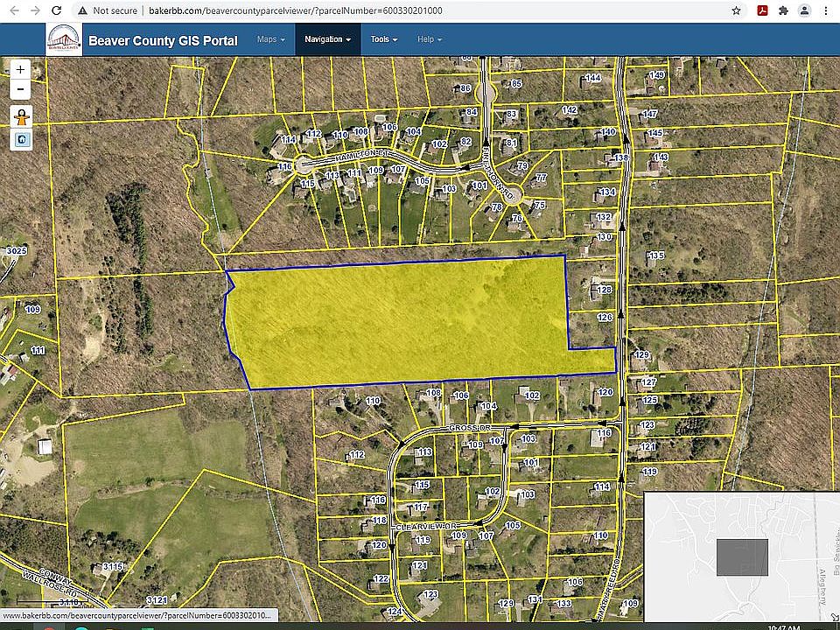Click the Beaver County logo in header

click(x=64, y=39)
